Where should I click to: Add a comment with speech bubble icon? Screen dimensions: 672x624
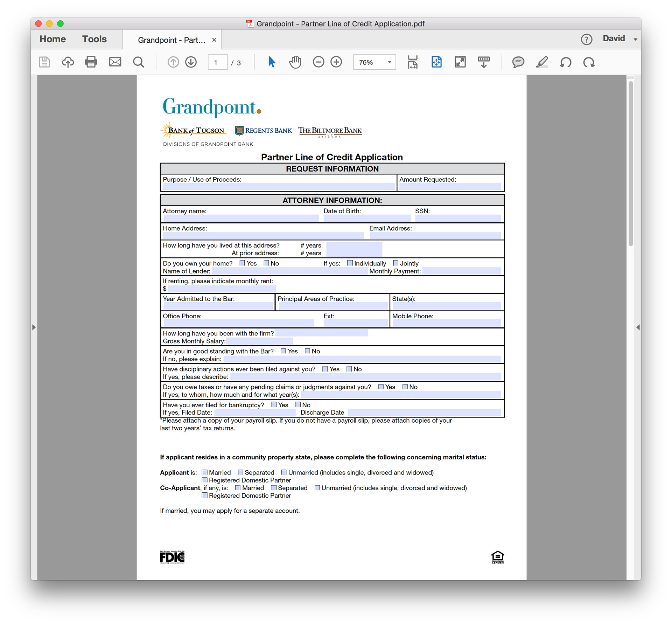518,62
